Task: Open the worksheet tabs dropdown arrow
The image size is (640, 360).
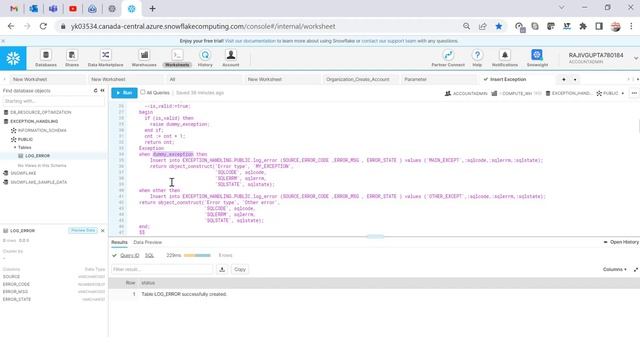Action: pyautogui.click(x=575, y=79)
